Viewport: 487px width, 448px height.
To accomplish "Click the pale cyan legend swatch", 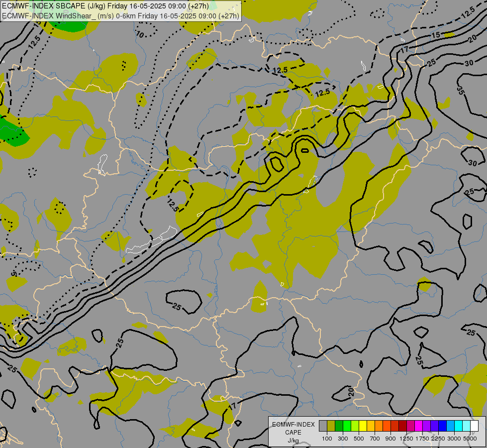I will (x=467, y=426).
